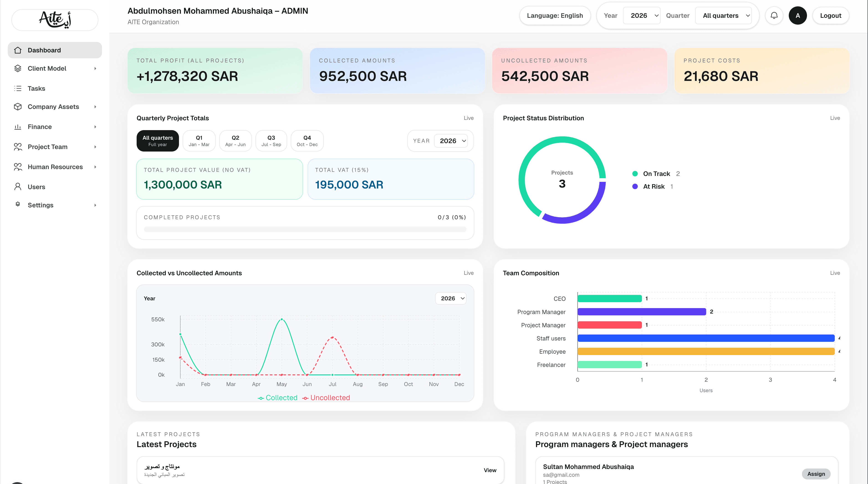The width and height of the screenshot is (868, 484).
Task: Click the Logout button
Action: (830, 15)
